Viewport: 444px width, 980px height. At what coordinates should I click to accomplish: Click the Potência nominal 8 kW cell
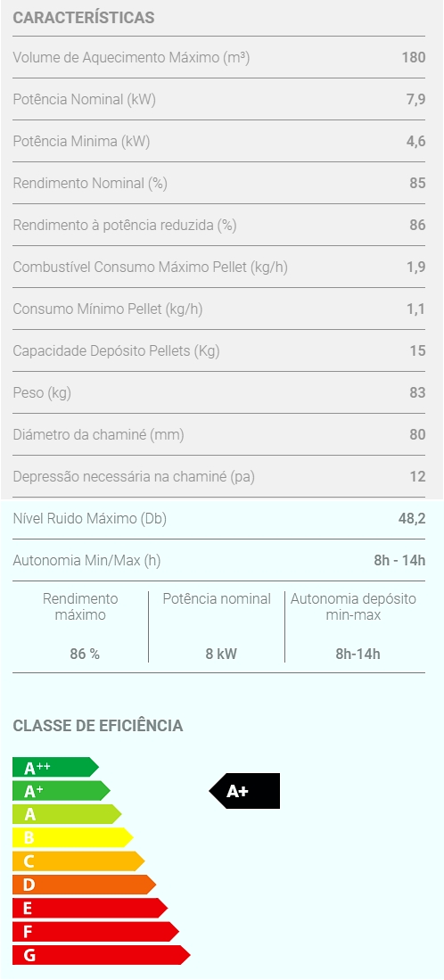coord(217,627)
